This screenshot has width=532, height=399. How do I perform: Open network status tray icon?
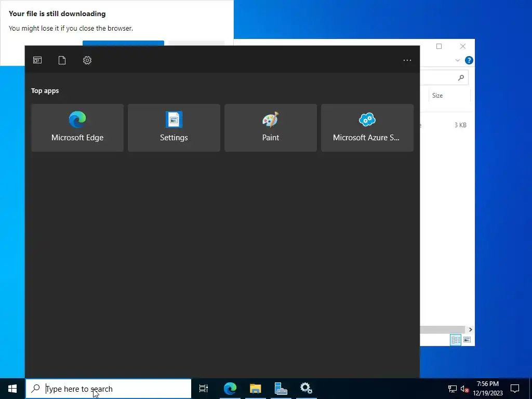453,389
